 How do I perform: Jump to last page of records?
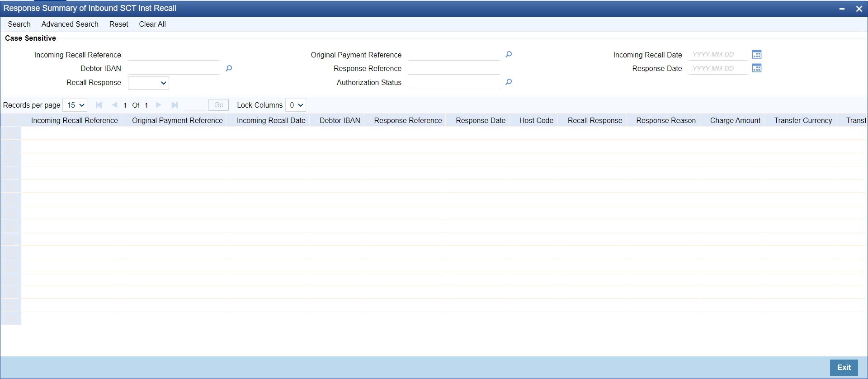175,105
